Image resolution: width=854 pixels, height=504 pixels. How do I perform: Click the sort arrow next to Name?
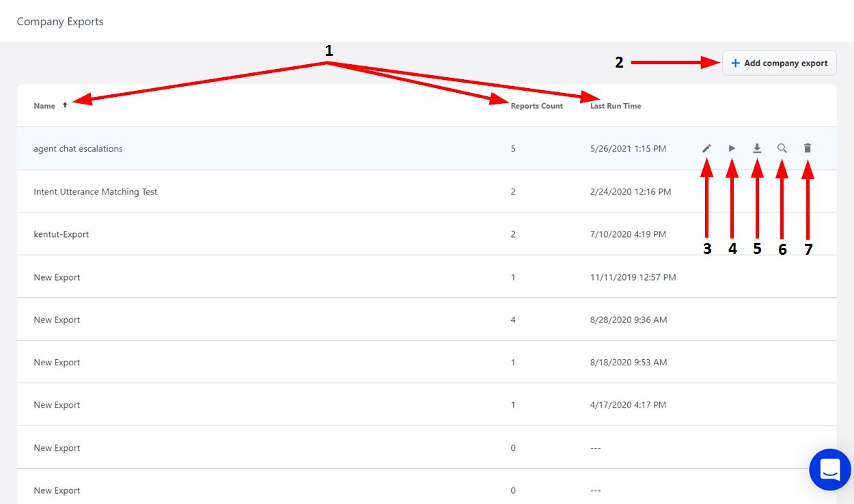65,106
